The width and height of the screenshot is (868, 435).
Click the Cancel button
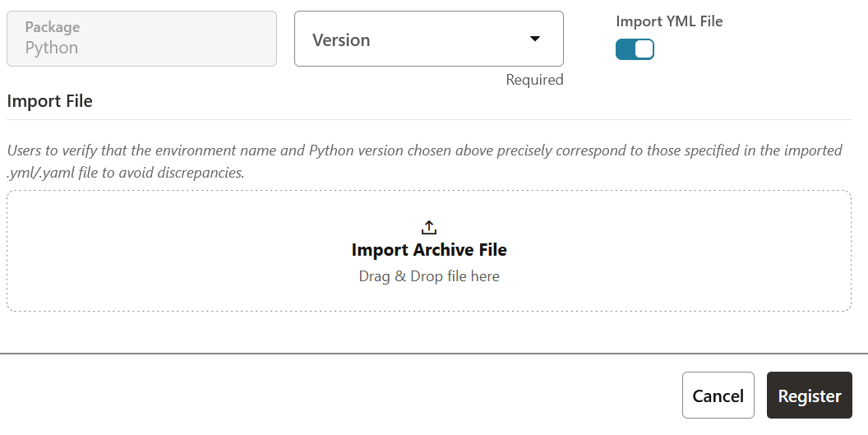[718, 395]
